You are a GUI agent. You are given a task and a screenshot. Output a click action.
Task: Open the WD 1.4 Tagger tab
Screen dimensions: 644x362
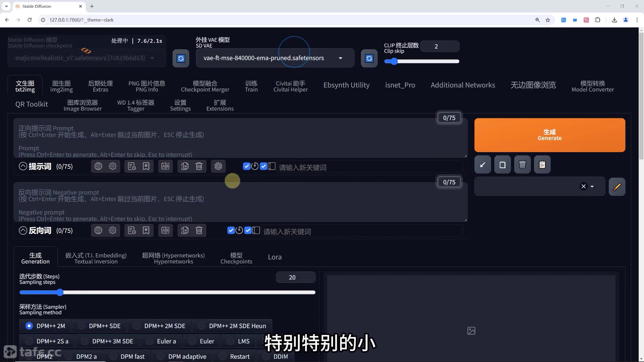(x=136, y=105)
